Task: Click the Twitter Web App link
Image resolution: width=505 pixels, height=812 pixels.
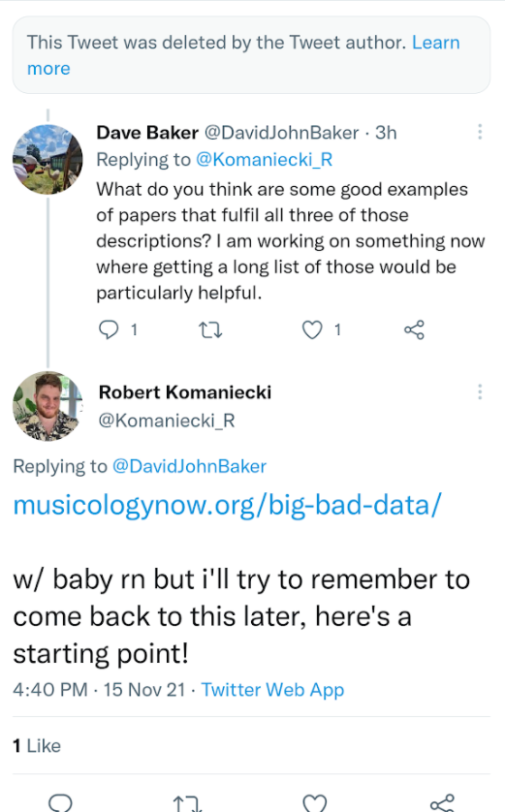Action: [272, 690]
